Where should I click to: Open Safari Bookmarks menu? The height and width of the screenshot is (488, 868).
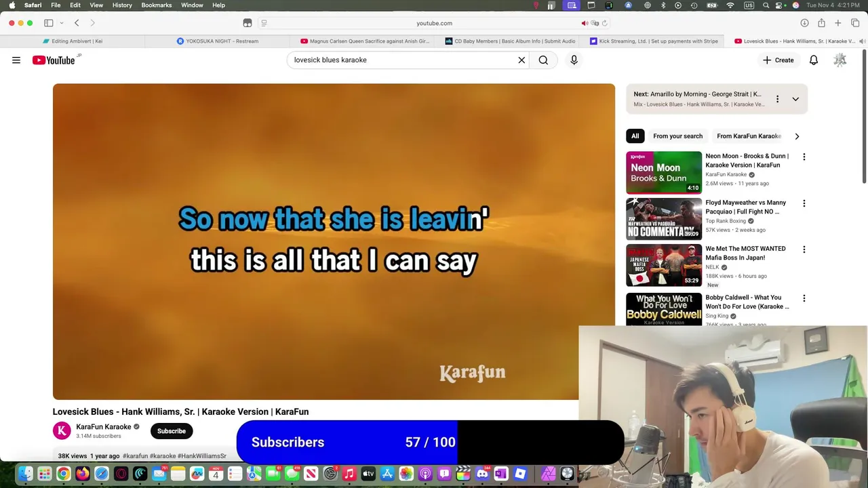pos(157,5)
